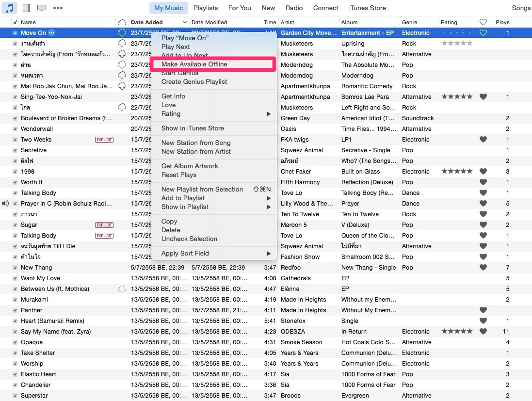Open the Date Added sort arrow
The width and height of the screenshot is (532, 401).
coord(185,22)
